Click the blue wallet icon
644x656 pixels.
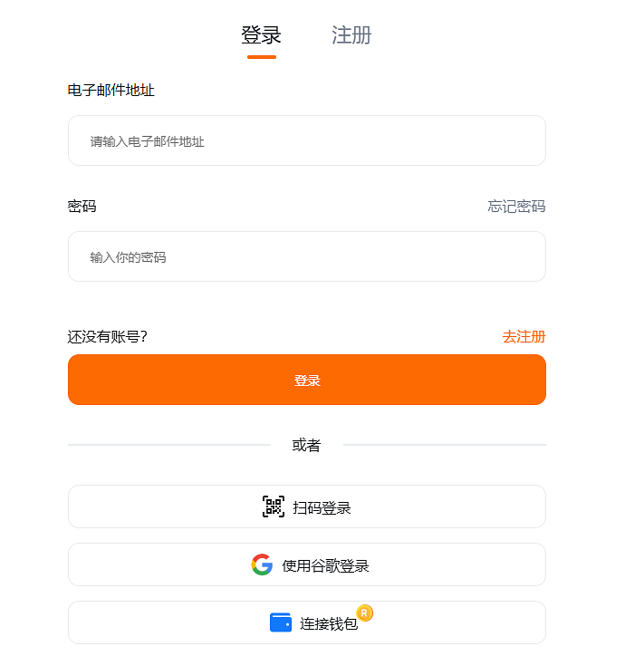click(281, 622)
